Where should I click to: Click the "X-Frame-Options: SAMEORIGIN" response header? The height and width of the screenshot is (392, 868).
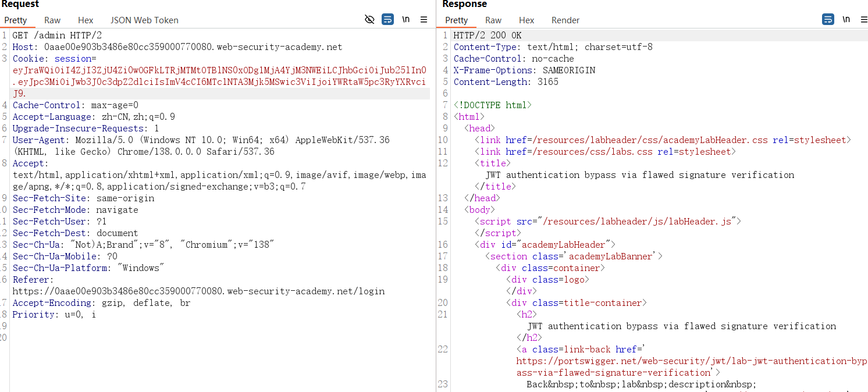[524, 70]
